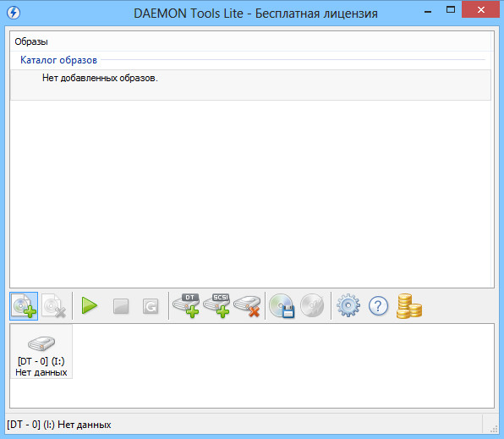This screenshot has height=439, width=504.
Task: Open Preferences gear icon
Action: (x=348, y=305)
